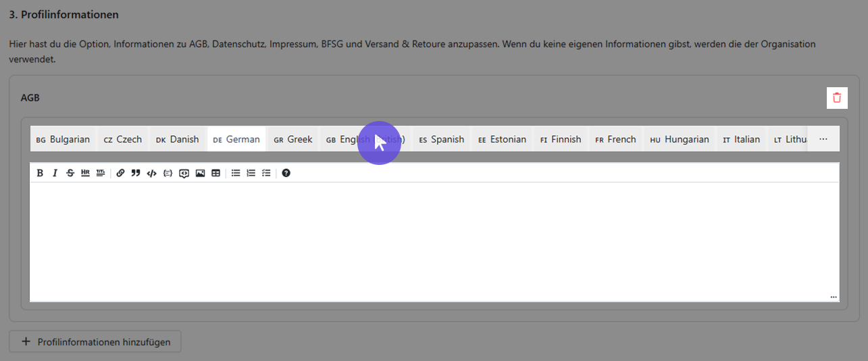The image size is (868, 361).
Task: Insert a horizontal rule (HR)
Action: coord(85,173)
